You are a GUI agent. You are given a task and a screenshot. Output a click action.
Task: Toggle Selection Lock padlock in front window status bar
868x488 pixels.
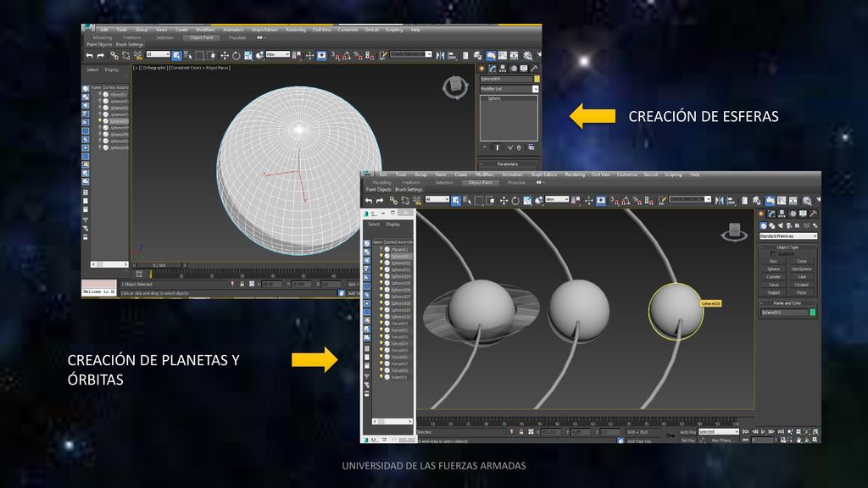(x=521, y=431)
